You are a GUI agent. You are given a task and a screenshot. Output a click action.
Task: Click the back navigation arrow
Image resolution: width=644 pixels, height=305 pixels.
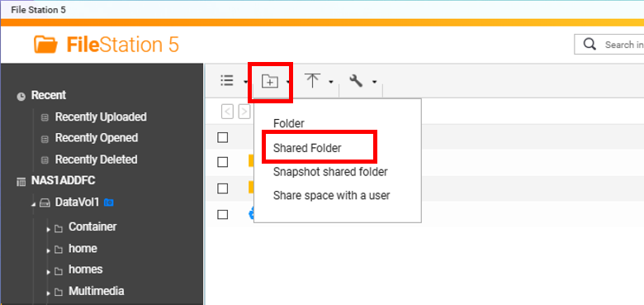[x=227, y=112]
